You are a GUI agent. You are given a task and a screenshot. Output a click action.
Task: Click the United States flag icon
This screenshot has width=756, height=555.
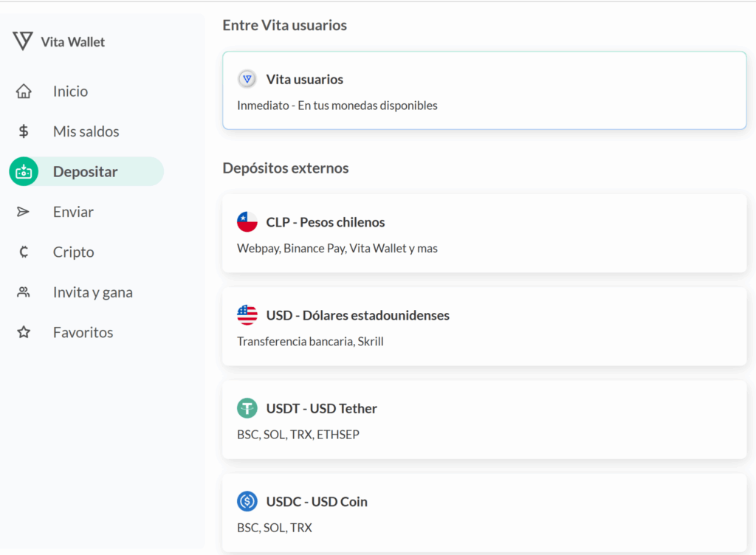tap(247, 315)
